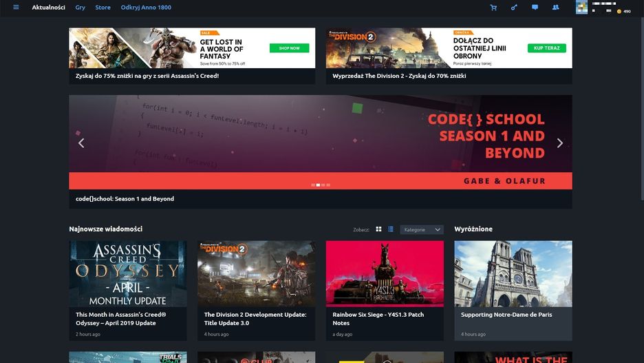Click the key activation icon
The width and height of the screenshot is (644, 363).
pos(514,8)
